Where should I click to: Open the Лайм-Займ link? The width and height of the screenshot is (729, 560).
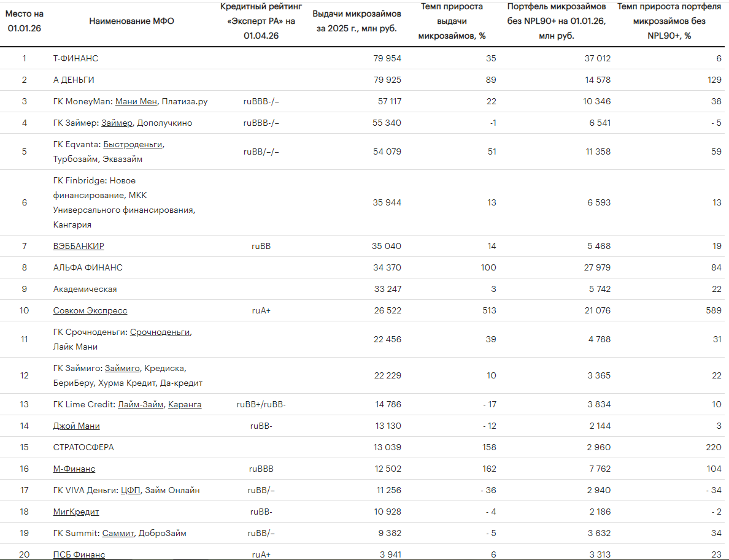coord(141,405)
